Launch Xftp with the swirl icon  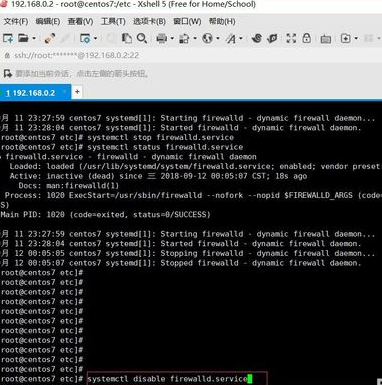pyautogui.click(x=257, y=38)
